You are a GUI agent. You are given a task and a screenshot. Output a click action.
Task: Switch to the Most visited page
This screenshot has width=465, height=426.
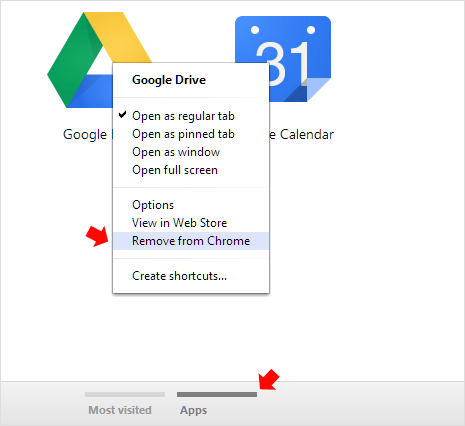(x=125, y=403)
